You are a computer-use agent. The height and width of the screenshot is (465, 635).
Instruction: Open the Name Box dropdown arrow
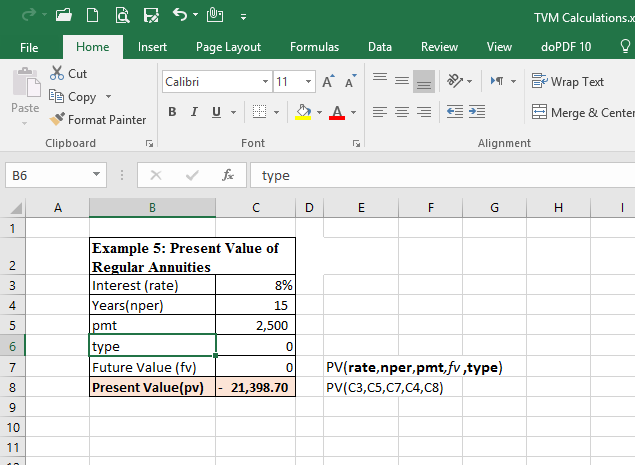tap(96, 175)
